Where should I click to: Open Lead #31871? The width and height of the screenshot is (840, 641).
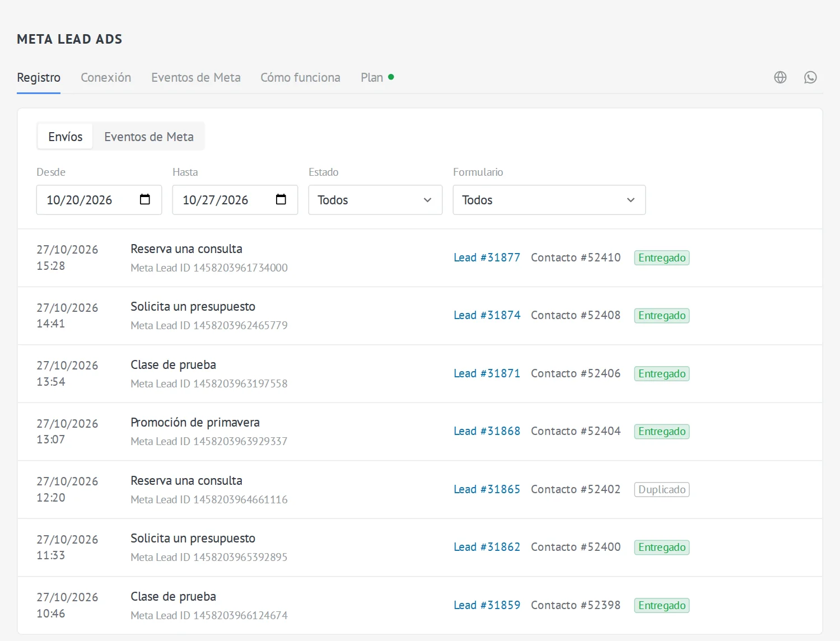coord(487,373)
